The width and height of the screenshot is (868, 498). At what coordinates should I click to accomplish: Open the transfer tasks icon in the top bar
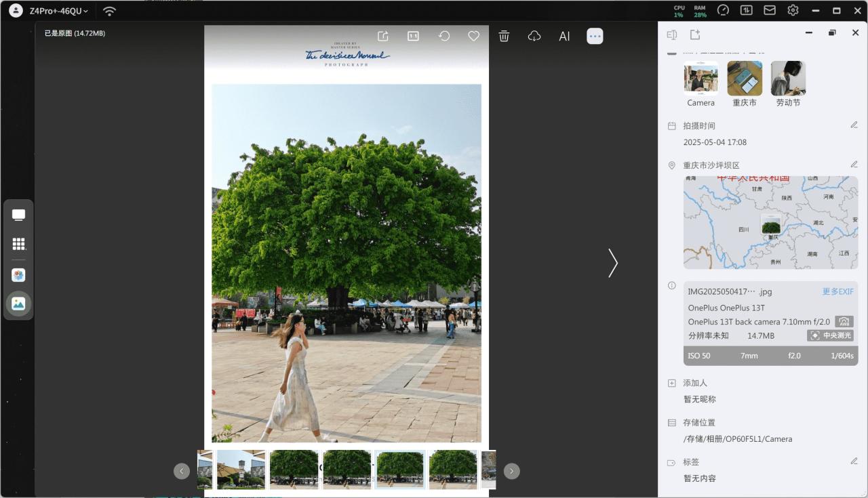pyautogui.click(x=746, y=11)
